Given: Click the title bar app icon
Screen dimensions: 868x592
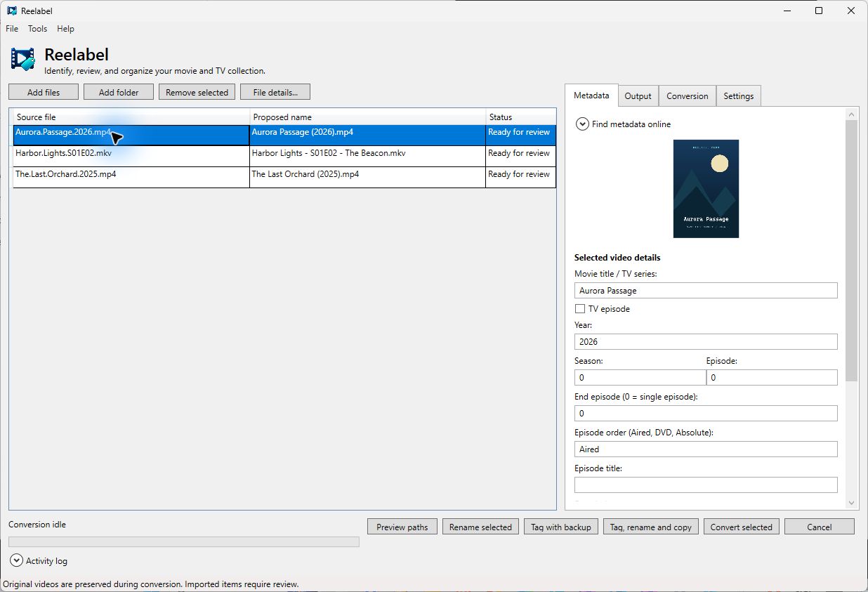Looking at the screenshot, I should tap(12, 11).
